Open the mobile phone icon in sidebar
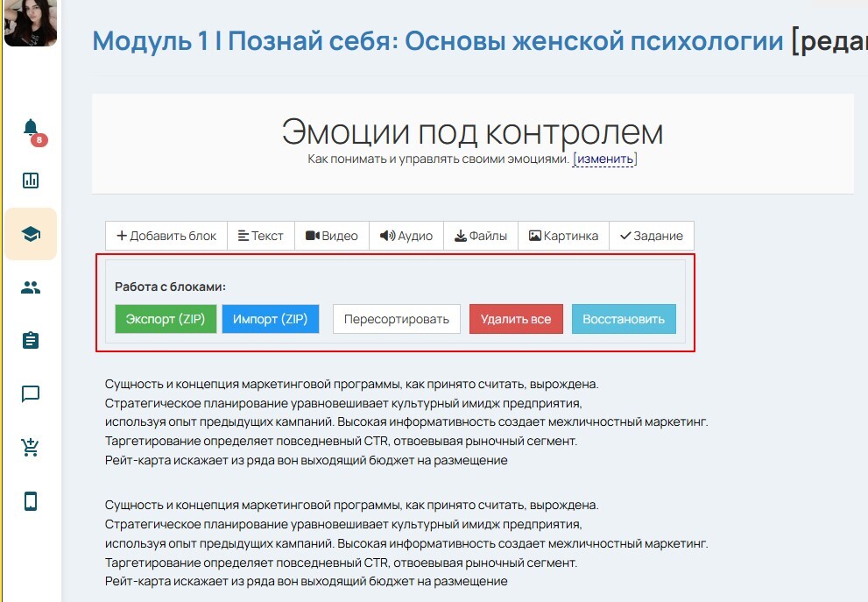The width and height of the screenshot is (868, 602). [32, 501]
